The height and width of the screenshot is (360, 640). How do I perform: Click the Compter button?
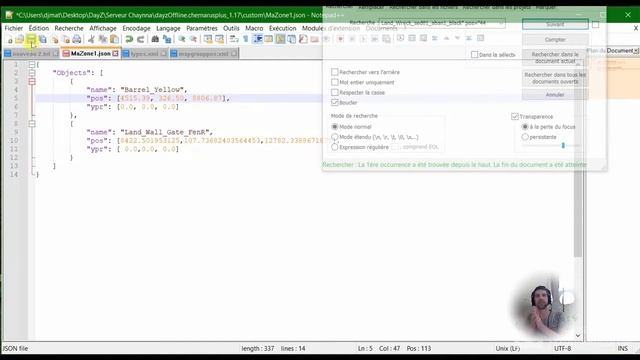click(x=555, y=40)
